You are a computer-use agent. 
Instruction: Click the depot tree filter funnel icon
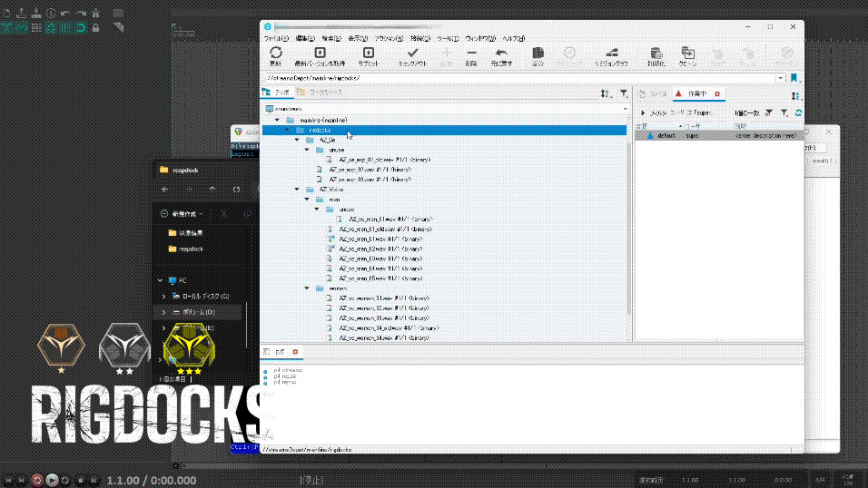click(x=624, y=93)
